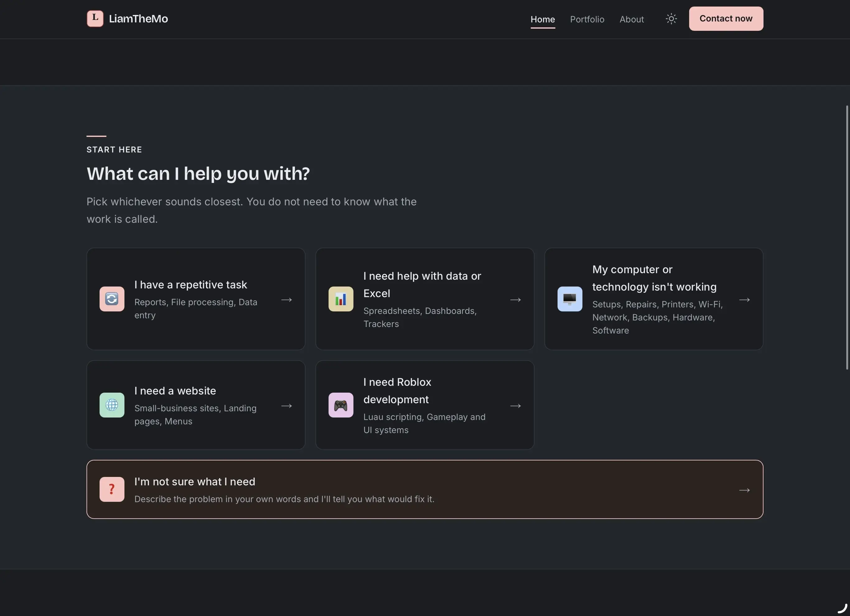
Task: Click the repetitive task refresh icon
Action: pos(112,299)
